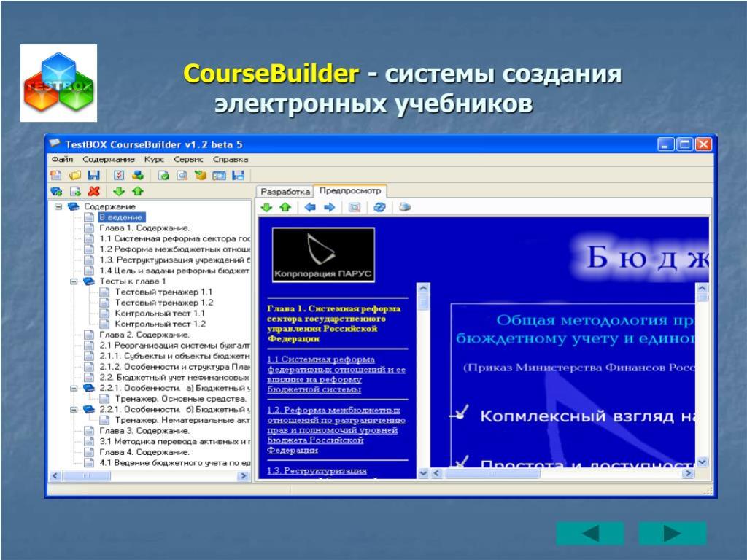Move item up with tree green arrow

(x=138, y=191)
